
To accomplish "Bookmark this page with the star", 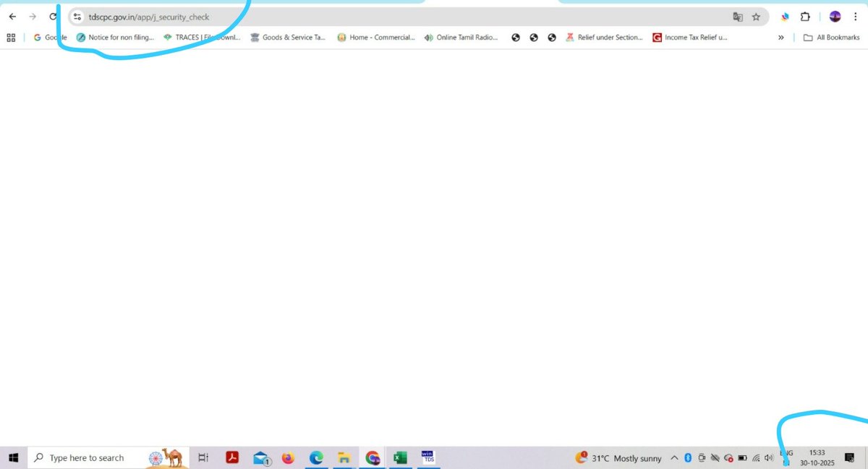I will (x=756, y=17).
